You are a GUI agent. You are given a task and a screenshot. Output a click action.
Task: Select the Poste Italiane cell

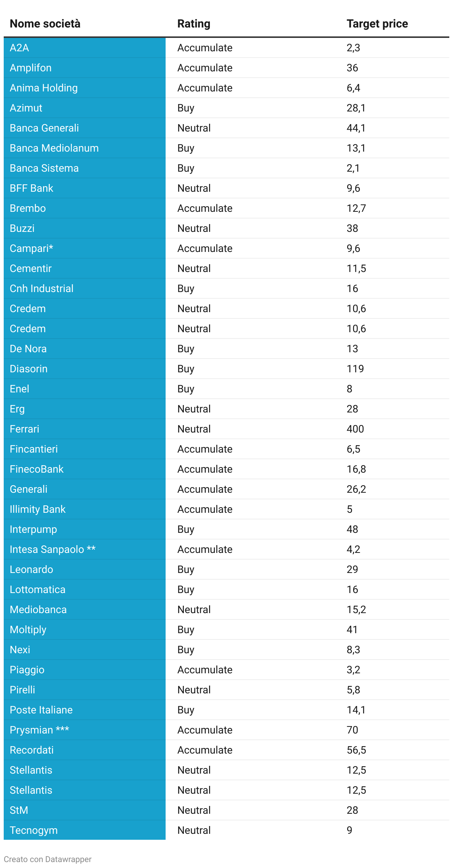tap(41, 710)
